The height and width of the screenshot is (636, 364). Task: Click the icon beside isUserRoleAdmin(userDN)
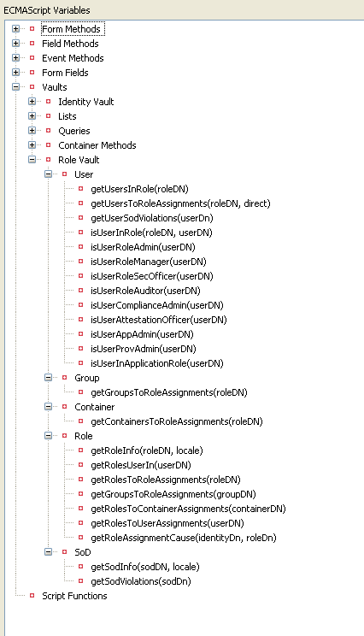[80, 247]
